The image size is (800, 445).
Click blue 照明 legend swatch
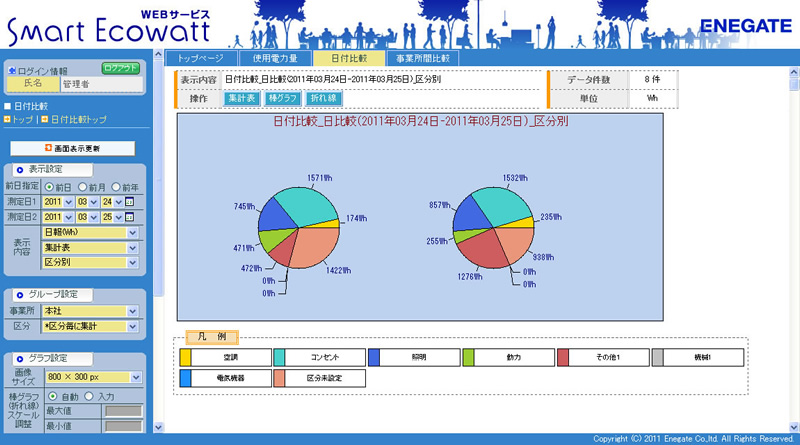(x=374, y=357)
